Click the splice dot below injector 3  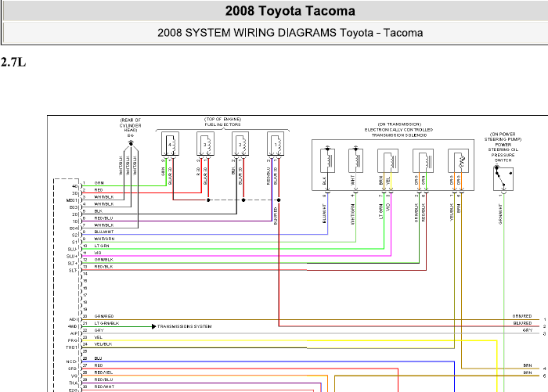[x=208, y=200]
